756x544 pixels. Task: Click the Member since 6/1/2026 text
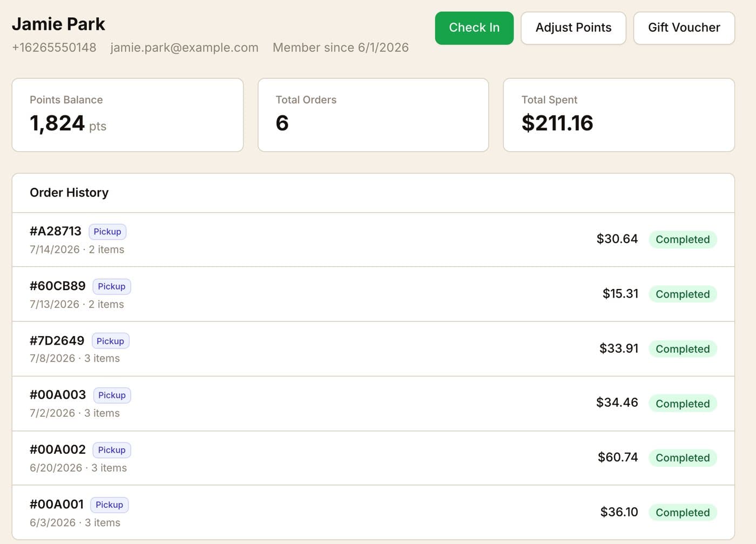point(341,48)
